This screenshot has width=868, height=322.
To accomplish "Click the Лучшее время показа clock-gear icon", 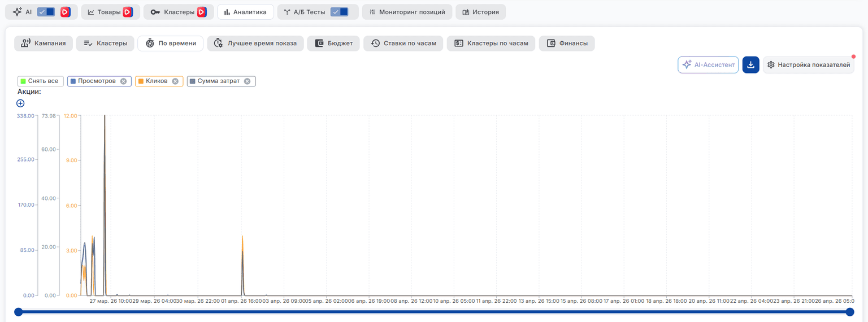I will click(x=218, y=43).
